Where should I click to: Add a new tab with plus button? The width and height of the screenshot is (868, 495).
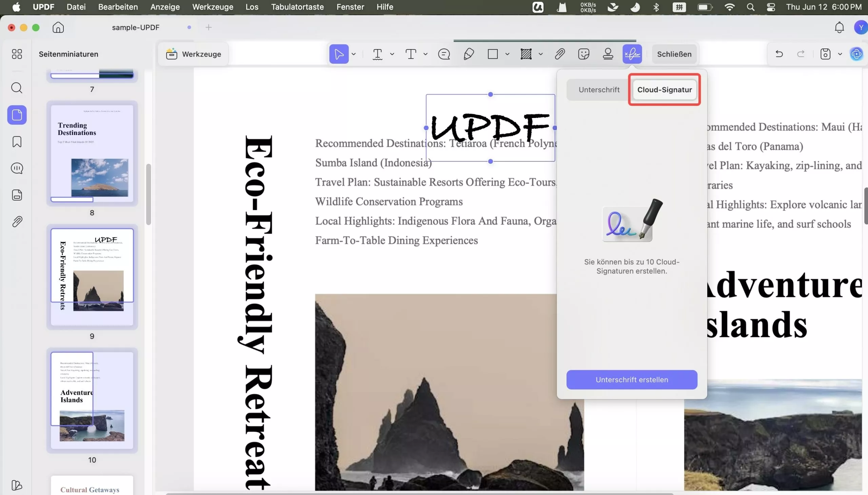[x=209, y=27]
